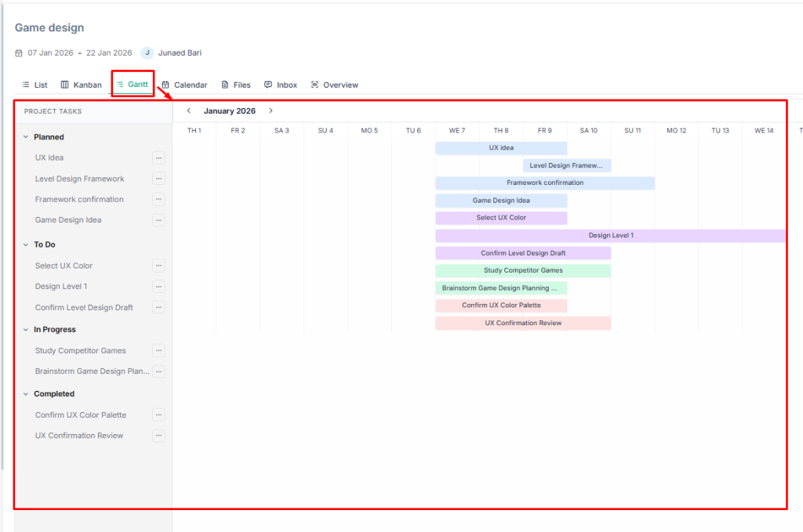Viewport: 803px width, 532px height.
Task: Select the WE 7 date column header
Action: coord(457,131)
